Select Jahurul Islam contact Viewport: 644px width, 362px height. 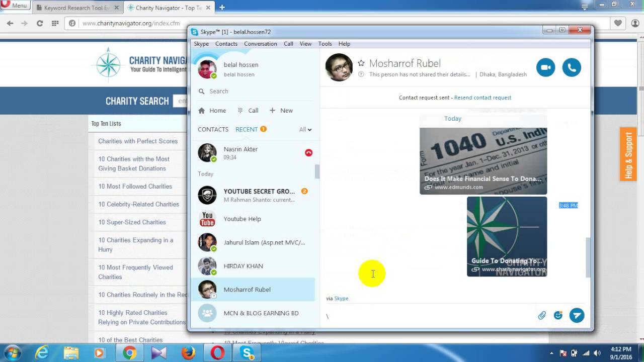pyautogui.click(x=253, y=242)
